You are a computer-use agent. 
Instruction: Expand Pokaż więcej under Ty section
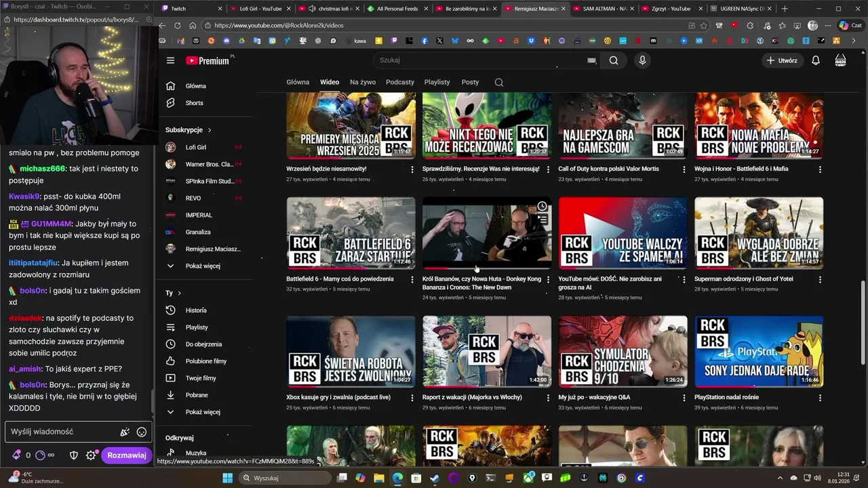204,412
